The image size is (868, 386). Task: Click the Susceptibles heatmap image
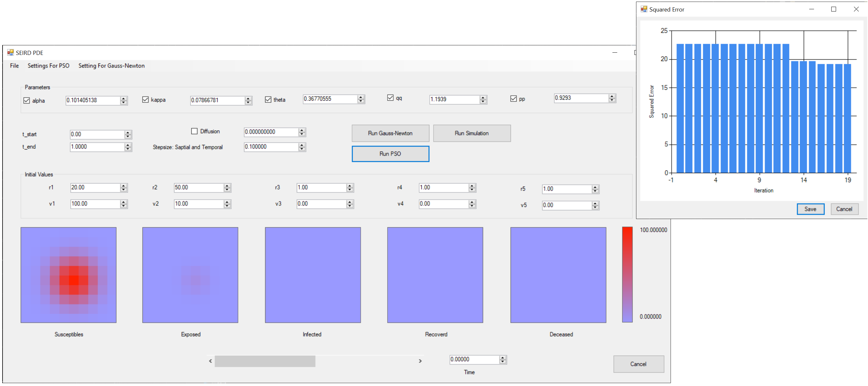click(x=68, y=275)
